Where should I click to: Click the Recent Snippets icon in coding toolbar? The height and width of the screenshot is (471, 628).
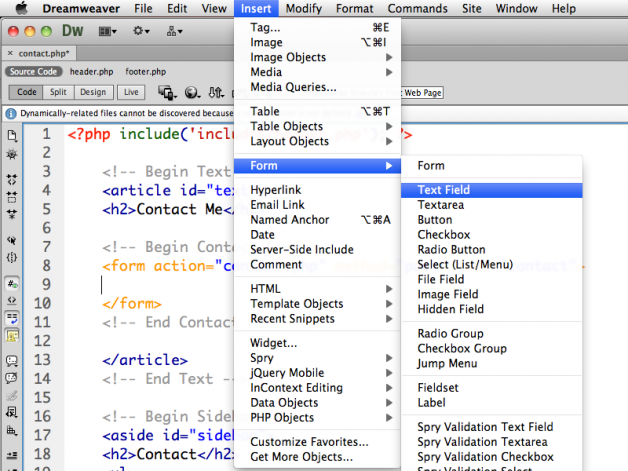click(12, 412)
